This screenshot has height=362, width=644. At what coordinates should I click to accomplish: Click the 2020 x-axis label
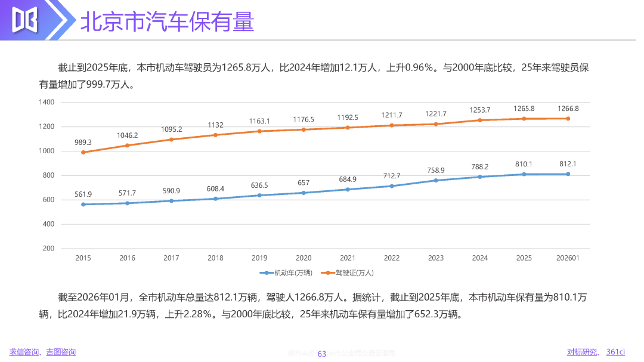(304, 258)
